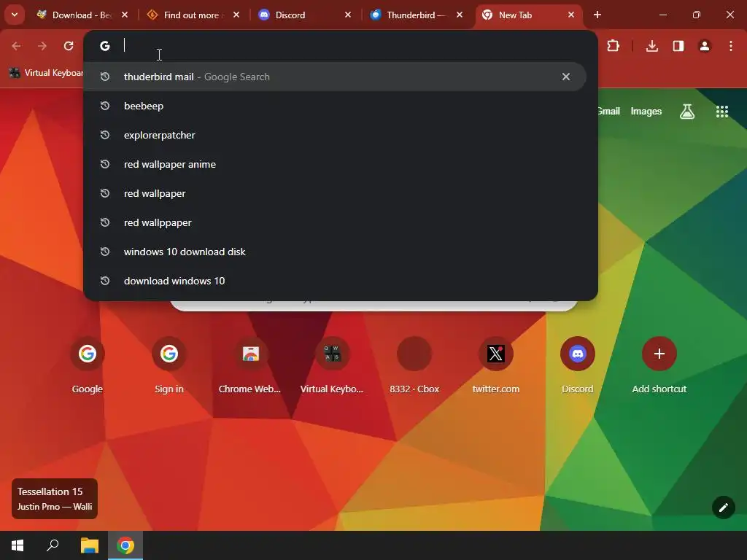The image size is (747, 560).
Task: Reload the current page
Action: pos(69,46)
